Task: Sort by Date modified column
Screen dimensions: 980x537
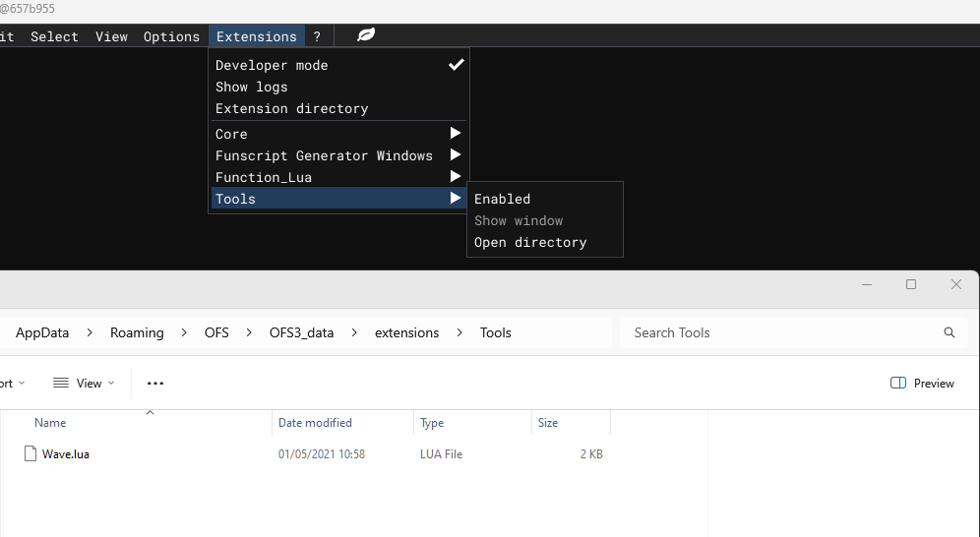Action: point(315,423)
